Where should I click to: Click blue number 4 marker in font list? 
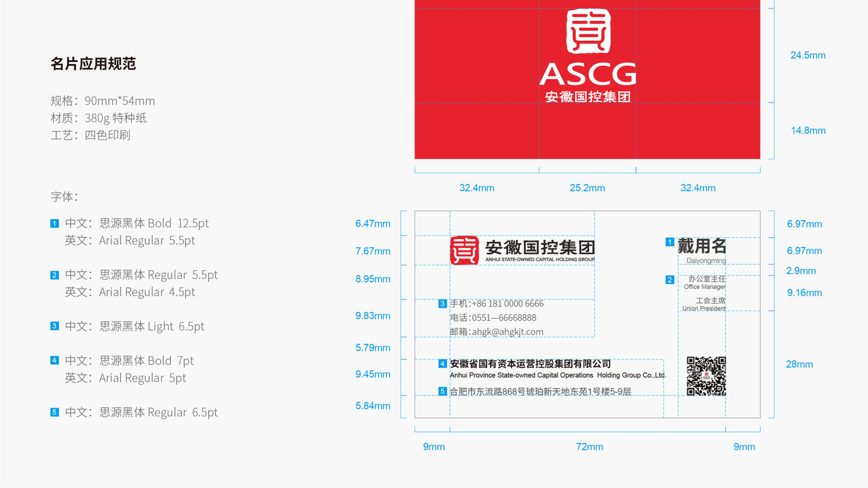54,360
